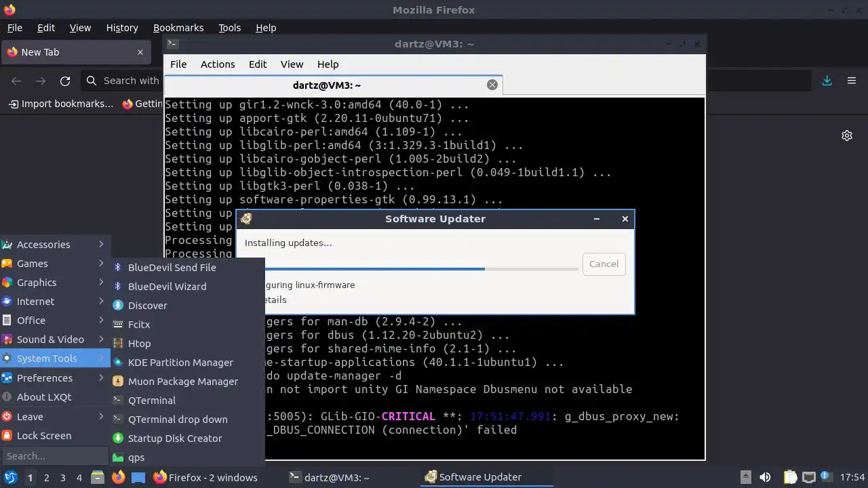Choose Lock Screen in start menu
The width and height of the screenshot is (868, 488).
tap(56, 436)
